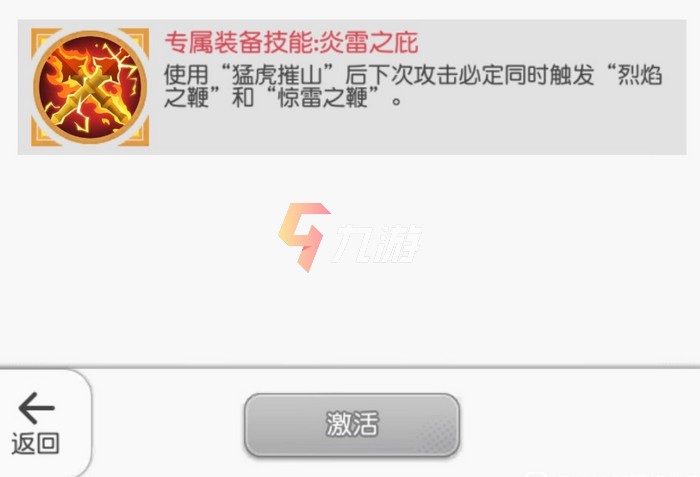
Task: Tap the quoted skill name 猛虎摧山
Action: coord(278,75)
